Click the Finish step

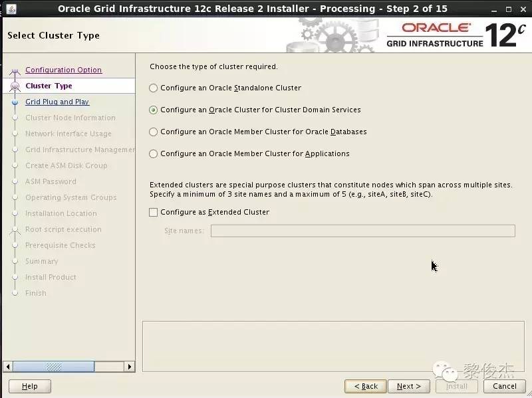point(36,293)
